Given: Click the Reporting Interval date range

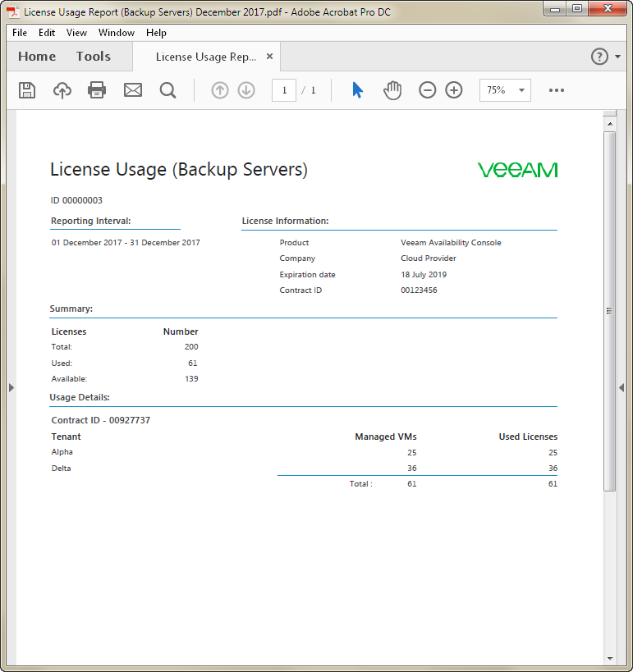Looking at the screenshot, I should click(126, 243).
